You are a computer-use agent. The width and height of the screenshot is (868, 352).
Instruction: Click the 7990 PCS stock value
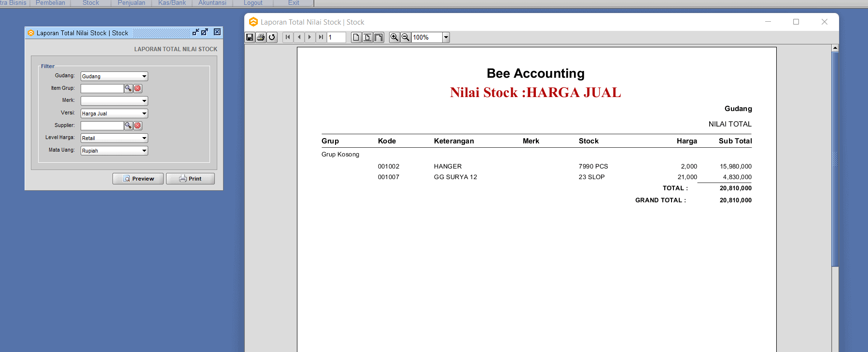tap(593, 166)
